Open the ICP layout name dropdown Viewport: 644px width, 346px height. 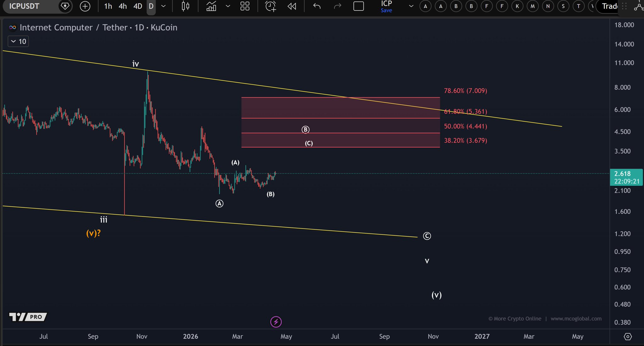tap(411, 6)
